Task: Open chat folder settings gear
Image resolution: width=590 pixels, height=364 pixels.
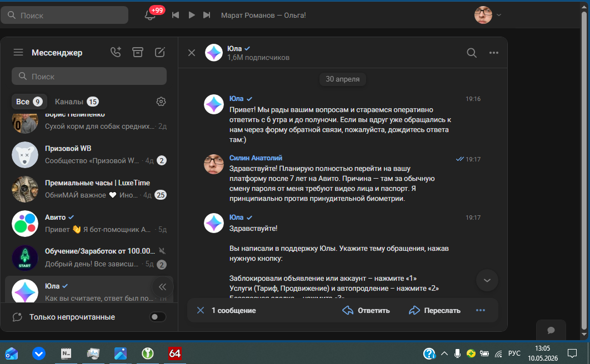Action: pyautogui.click(x=161, y=102)
